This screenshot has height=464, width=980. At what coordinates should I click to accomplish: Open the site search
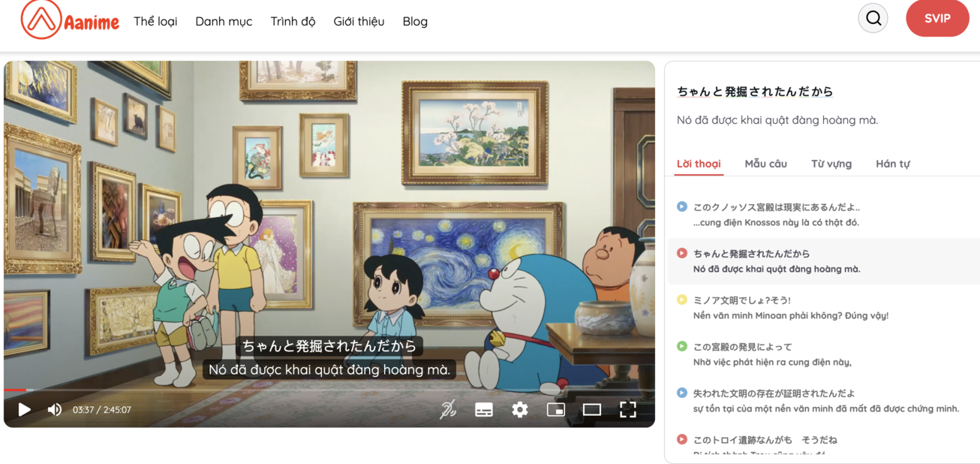[x=872, y=18]
